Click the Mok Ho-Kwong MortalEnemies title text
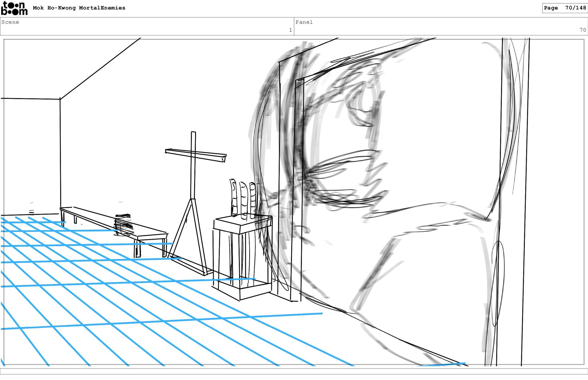The width and height of the screenshot is (588, 380). click(79, 8)
